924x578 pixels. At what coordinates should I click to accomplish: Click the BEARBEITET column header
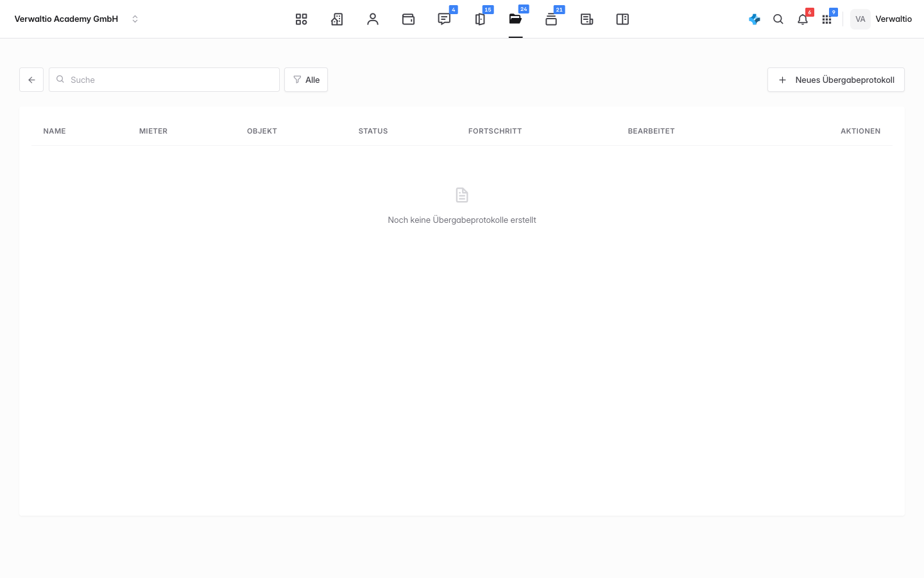click(651, 131)
